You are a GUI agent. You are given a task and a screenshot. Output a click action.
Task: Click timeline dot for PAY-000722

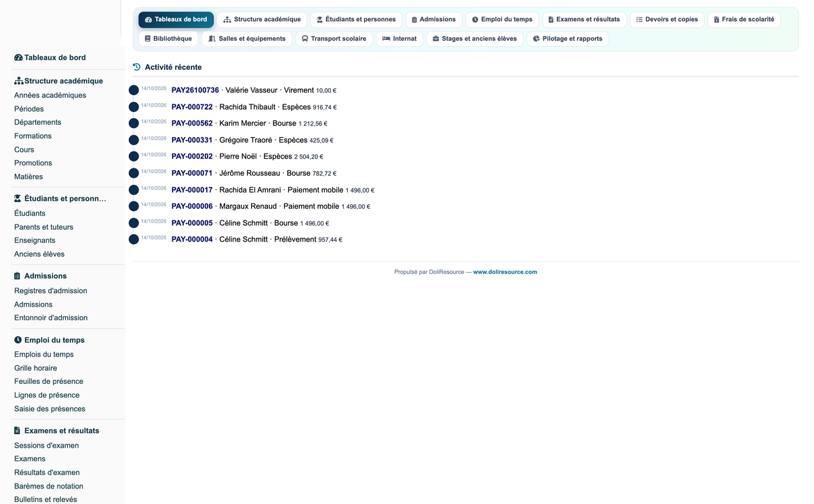[x=134, y=107]
